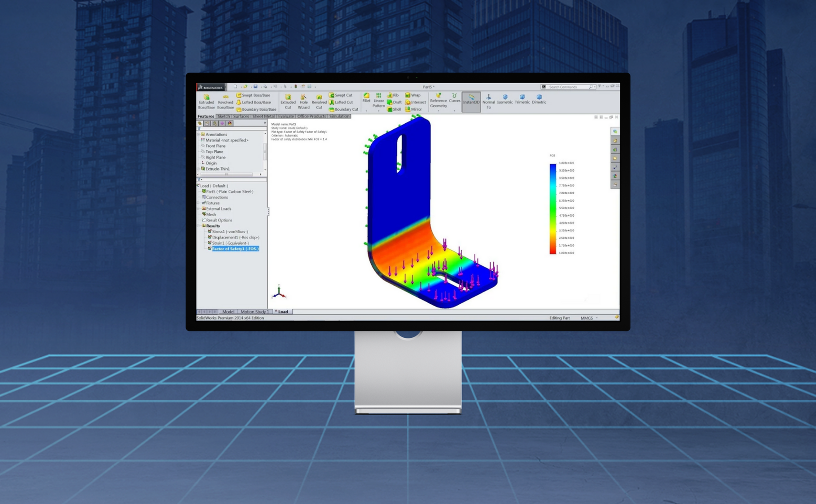Select the Mirror tool
The image size is (816, 504).
413,109
